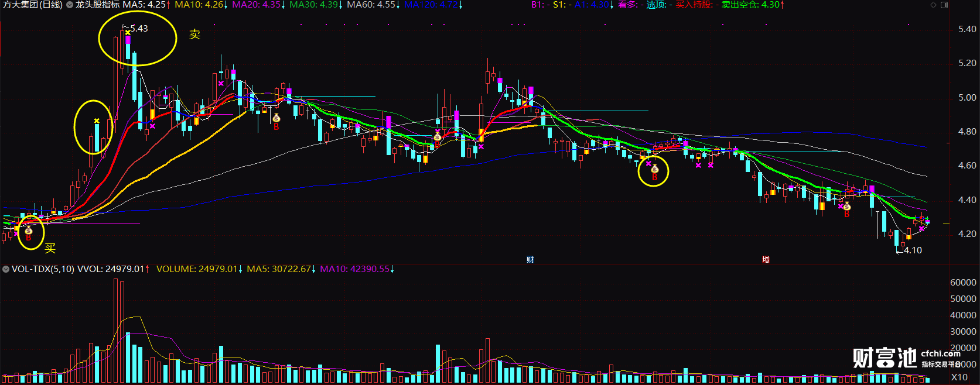Open the indicator dropdown beside 方大集团(日线)
The width and height of the screenshot is (980, 385).
70,5
